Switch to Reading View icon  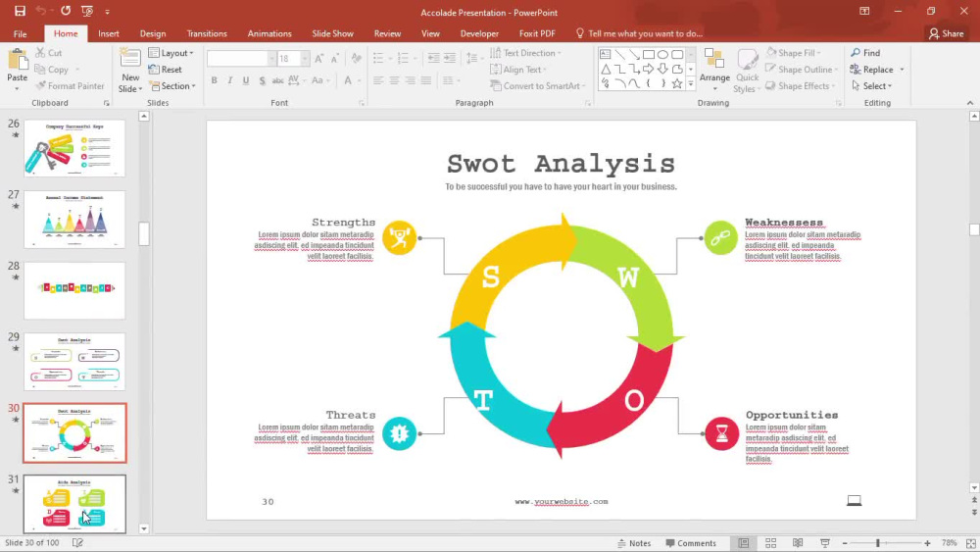pyautogui.click(x=798, y=543)
